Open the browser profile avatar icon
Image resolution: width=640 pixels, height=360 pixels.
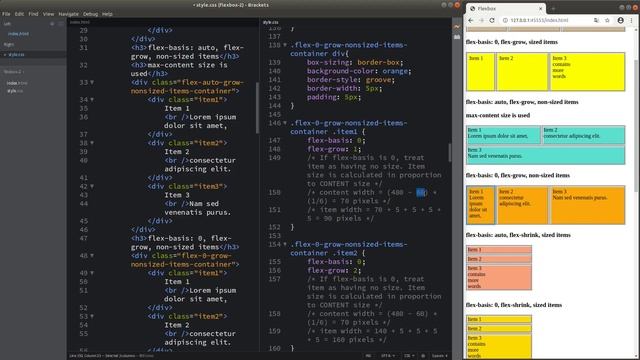point(620,20)
